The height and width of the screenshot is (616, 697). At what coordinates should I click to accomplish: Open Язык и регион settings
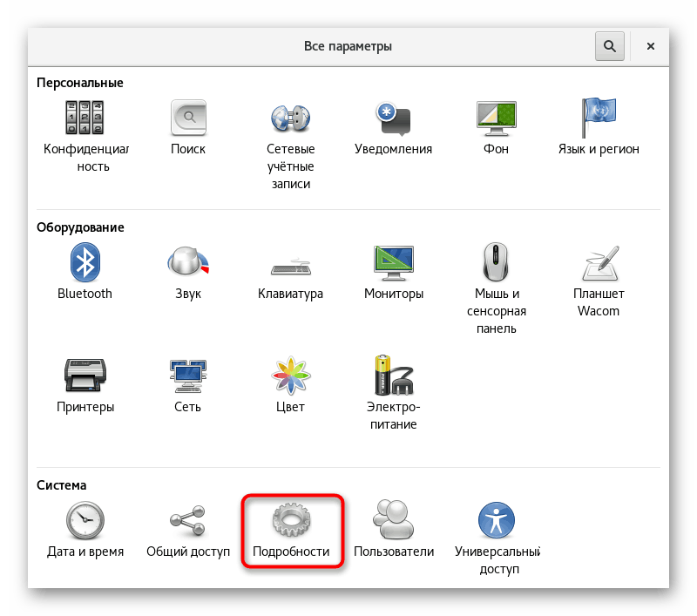pyautogui.click(x=599, y=118)
